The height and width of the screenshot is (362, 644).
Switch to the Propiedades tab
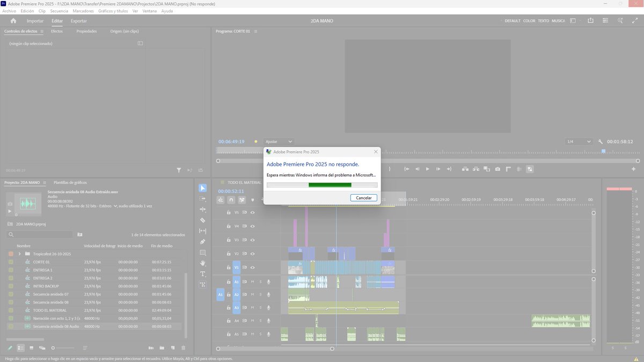pyautogui.click(x=86, y=31)
